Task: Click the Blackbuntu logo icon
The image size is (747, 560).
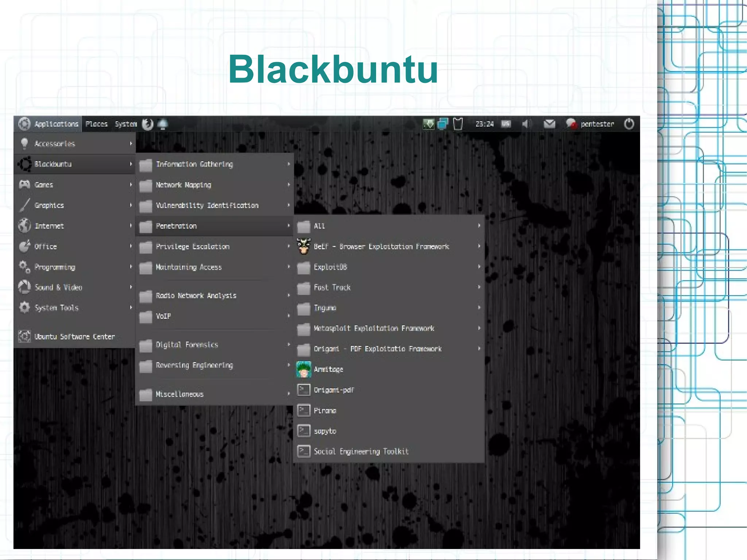Action: click(x=25, y=164)
